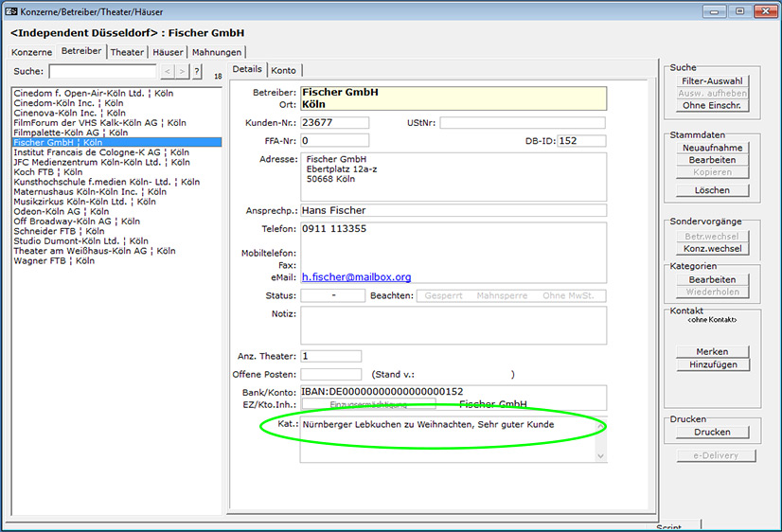Click the previous search result arrow button
782x532 pixels.
tap(167, 72)
